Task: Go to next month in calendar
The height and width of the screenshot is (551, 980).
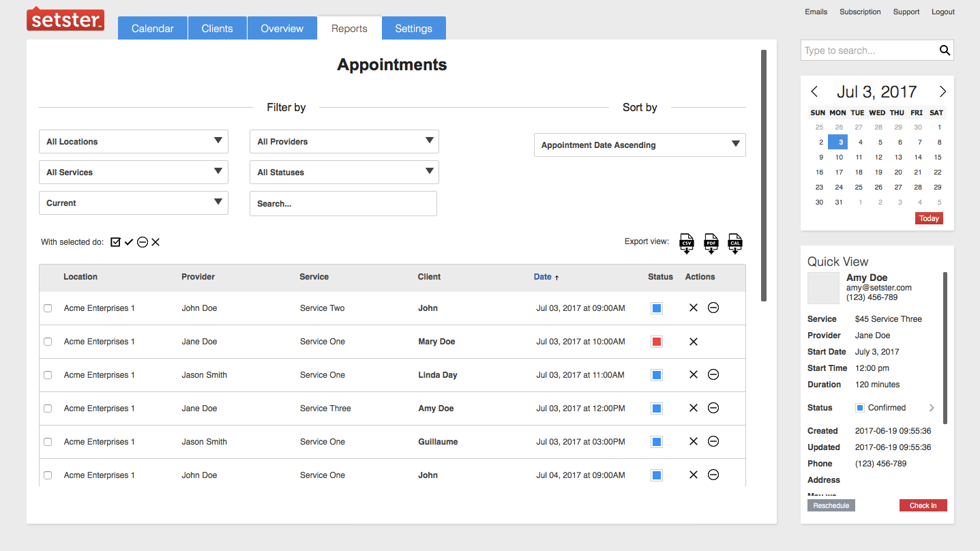Action: (x=942, y=91)
